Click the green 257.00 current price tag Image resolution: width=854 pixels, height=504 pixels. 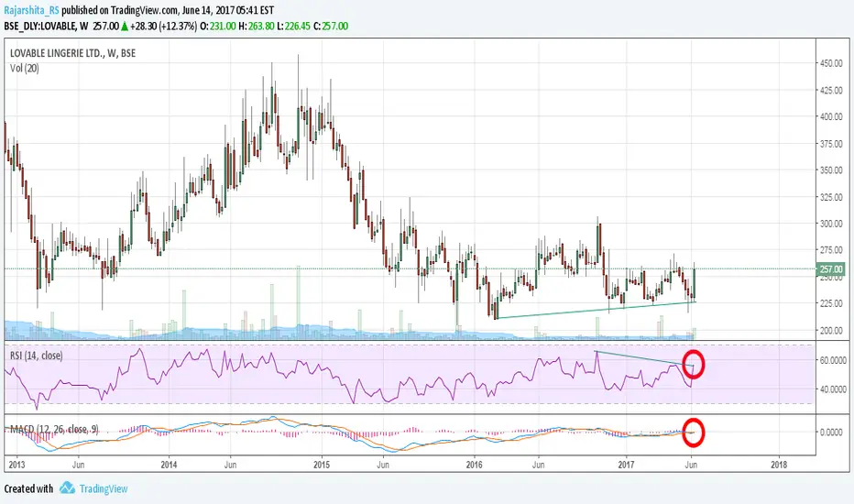[831, 269]
